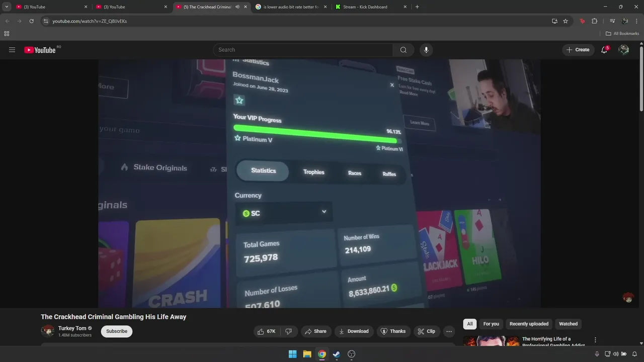Close the Stream - Kick Dashboard tab
This screenshot has width=644, height=362.
(x=405, y=7)
